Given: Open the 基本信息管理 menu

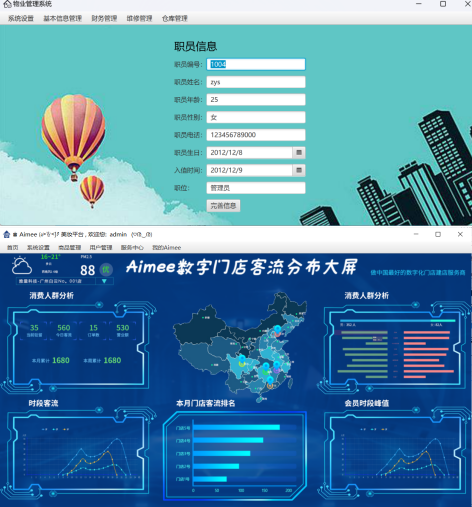Looking at the screenshot, I should tap(62, 18).
